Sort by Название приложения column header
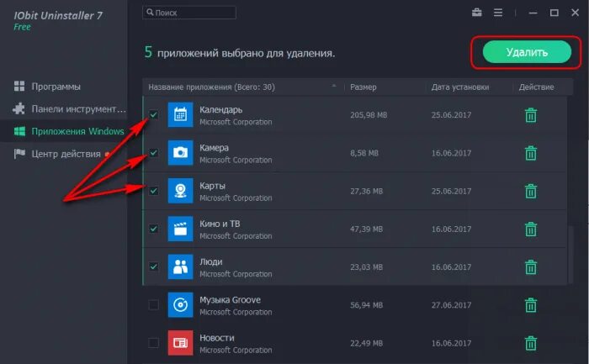 coord(211,87)
